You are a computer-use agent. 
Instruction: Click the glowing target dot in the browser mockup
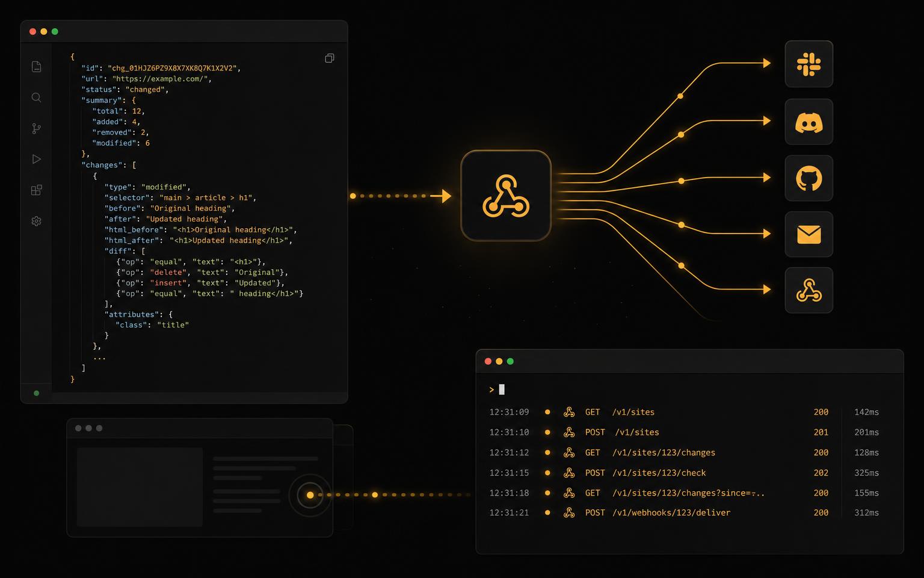(x=310, y=495)
